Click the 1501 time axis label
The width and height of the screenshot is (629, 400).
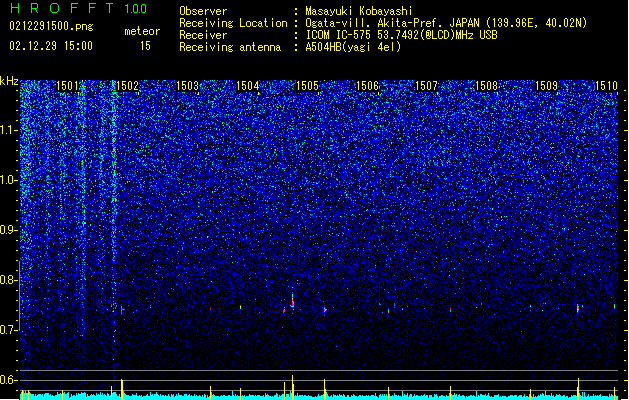click(67, 86)
